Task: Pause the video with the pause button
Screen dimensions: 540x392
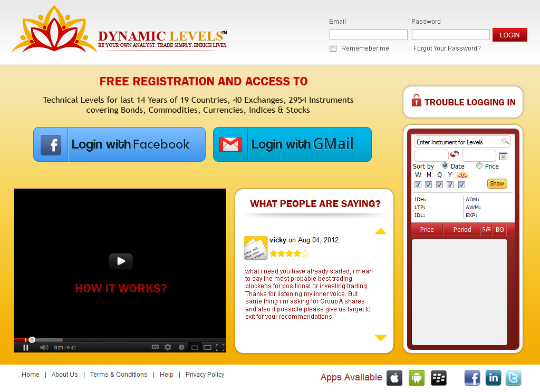Action: point(26,348)
